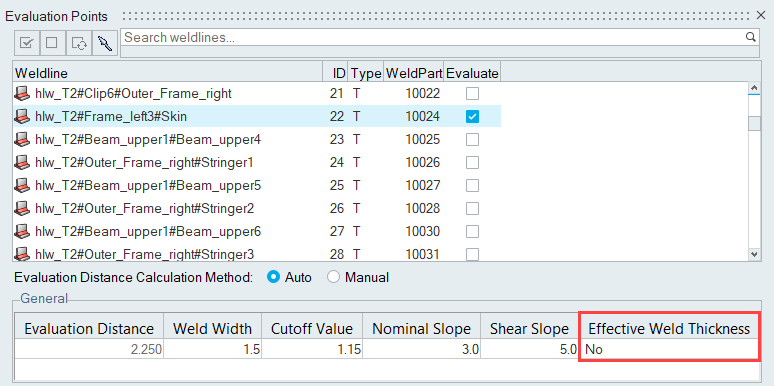774x386 pixels.
Task: Enable Evaluate checkbox for weldline ID 21
Action: pyautogui.click(x=472, y=93)
